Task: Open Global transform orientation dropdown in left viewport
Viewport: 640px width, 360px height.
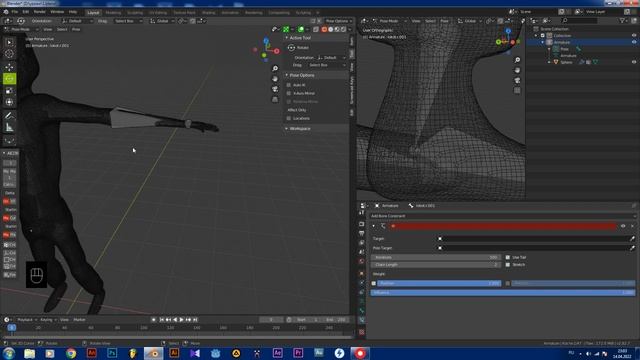Action: [x=162, y=21]
